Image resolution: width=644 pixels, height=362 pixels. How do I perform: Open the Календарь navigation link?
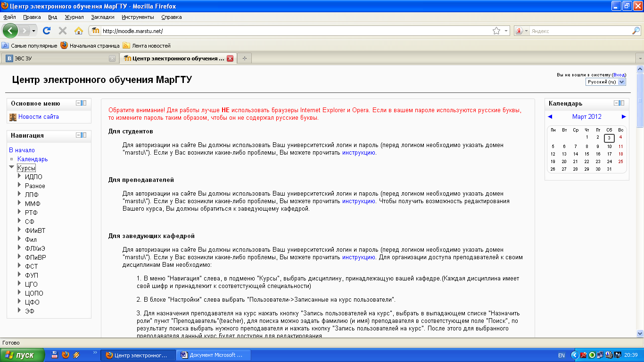[x=33, y=159]
